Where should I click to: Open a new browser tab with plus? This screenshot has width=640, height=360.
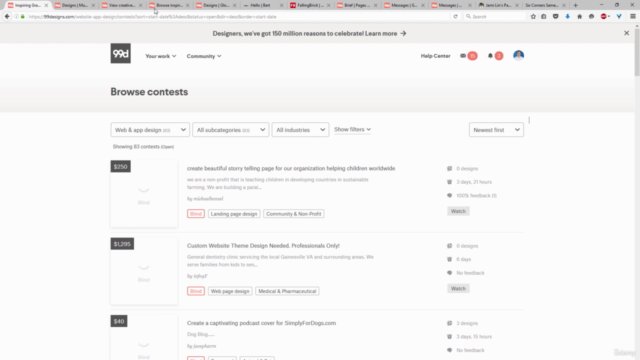tap(576, 5)
